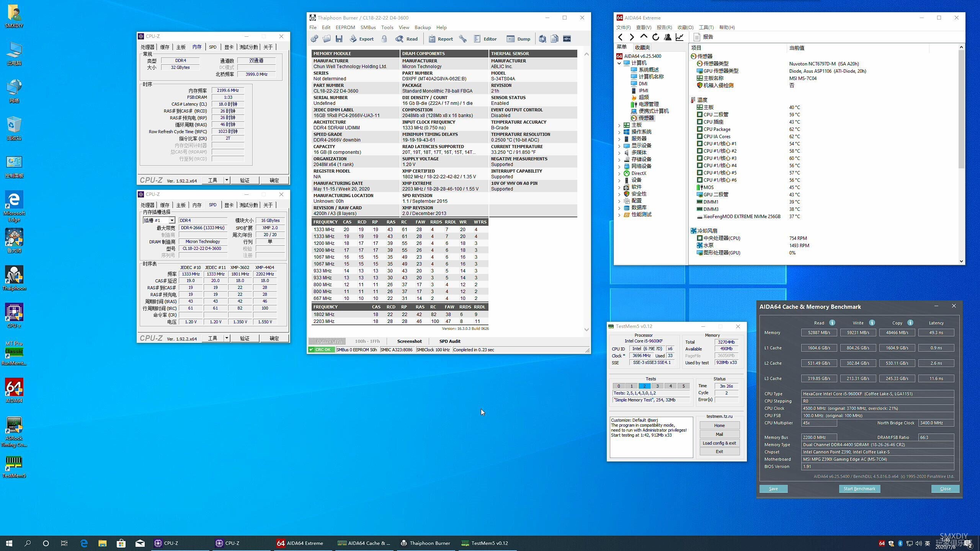The image size is (980, 551).
Task: Click 验证 button in top CPU-Z window
Action: pos(245,180)
